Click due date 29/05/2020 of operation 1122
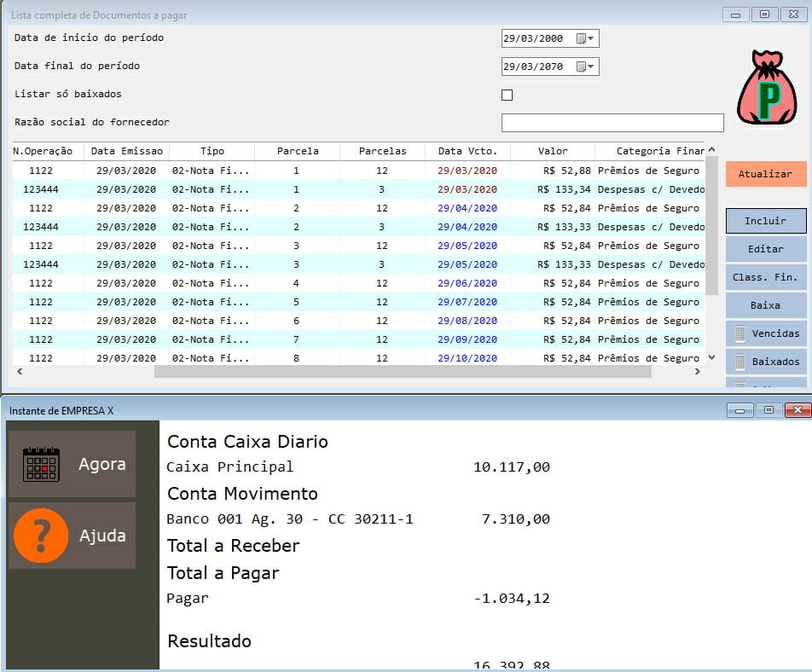Viewport: 812px width, 672px height. pyautogui.click(x=467, y=246)
